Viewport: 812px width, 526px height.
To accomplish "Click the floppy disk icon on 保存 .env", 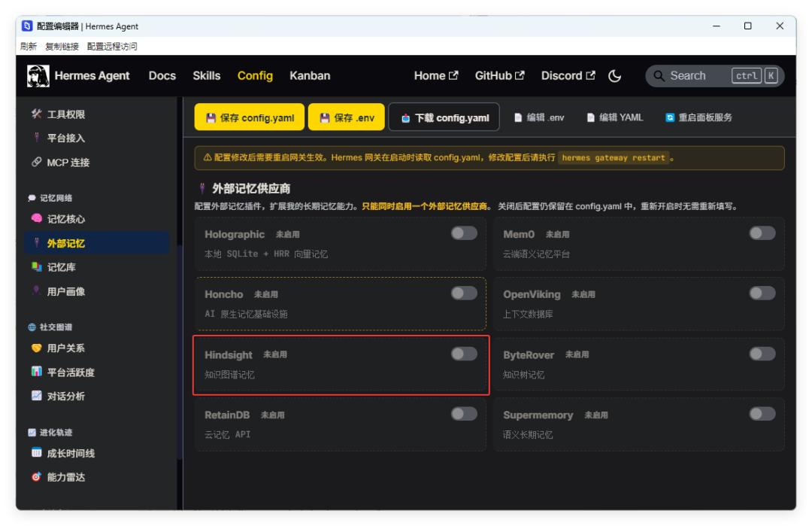I will click(x=325, y=118).
